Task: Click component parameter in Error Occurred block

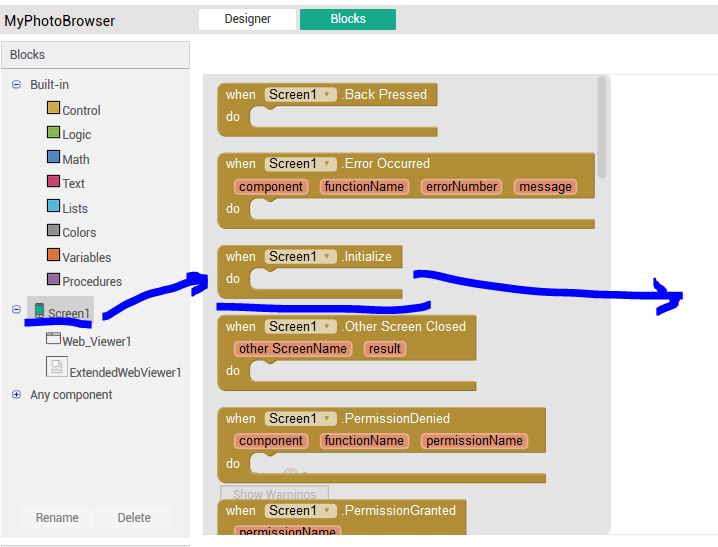Action: coord(271,187)
